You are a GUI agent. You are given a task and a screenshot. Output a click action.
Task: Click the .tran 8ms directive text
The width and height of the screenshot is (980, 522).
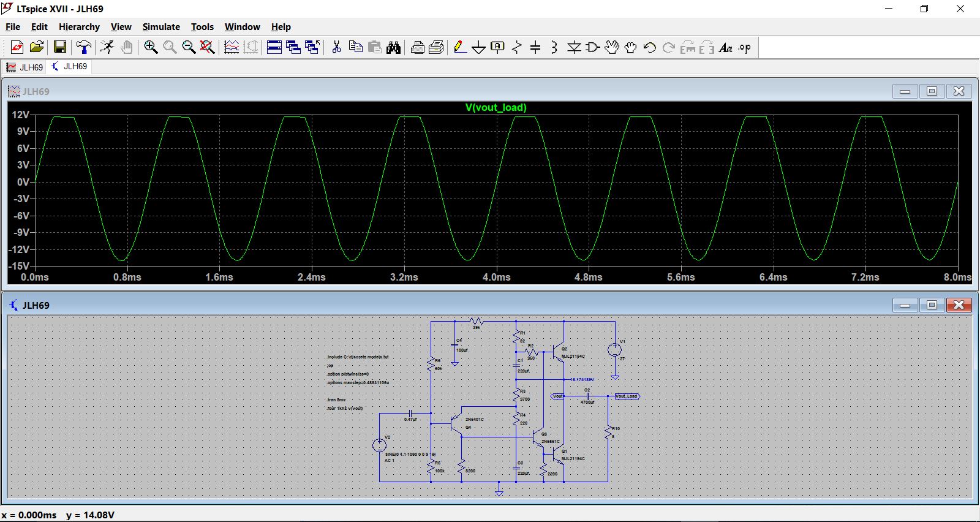336,400
